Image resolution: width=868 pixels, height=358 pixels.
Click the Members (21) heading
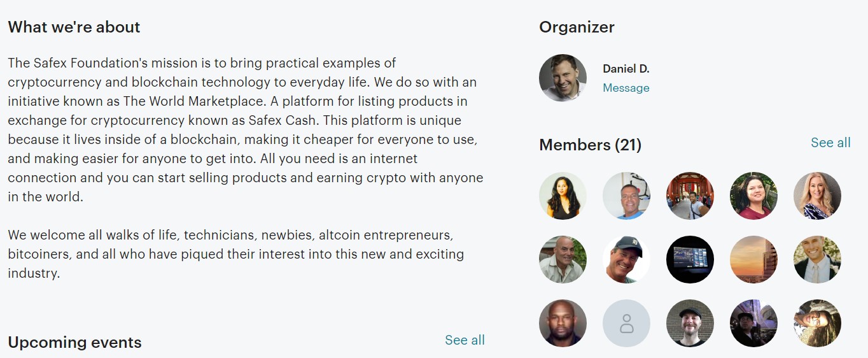click(x=590, y=145)
